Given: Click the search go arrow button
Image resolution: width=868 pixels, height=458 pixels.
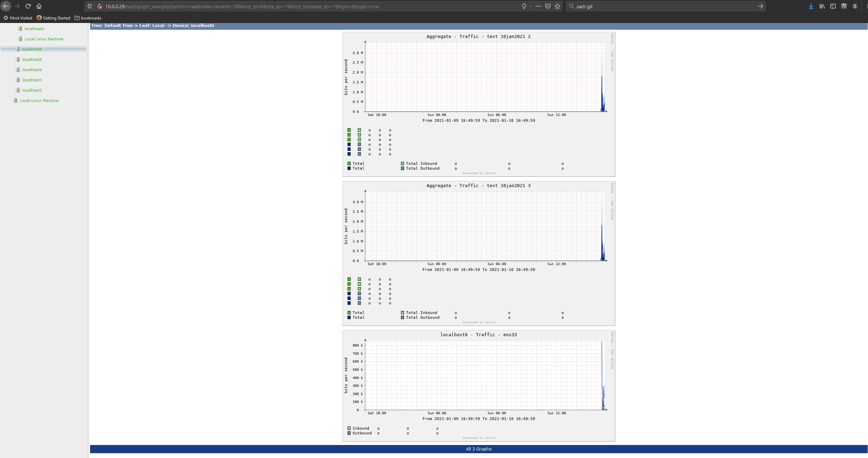Looking at the screenshot, I should [x=760, y=6].
